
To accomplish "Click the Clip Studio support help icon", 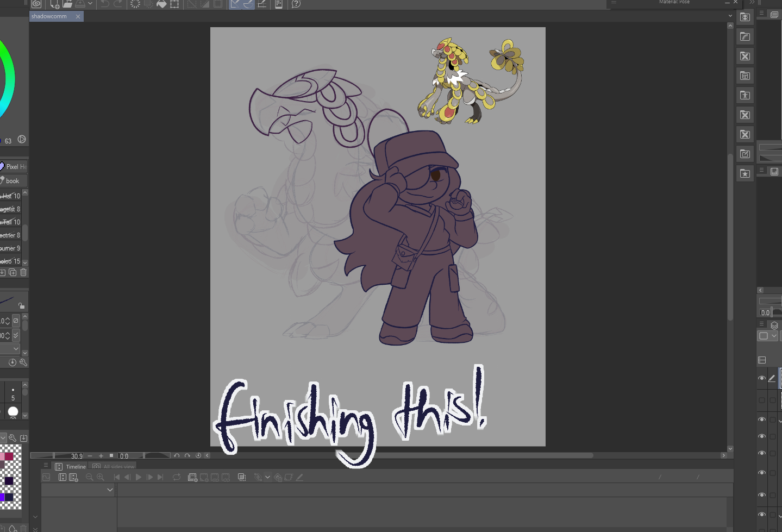I will [x=296, y=4].
